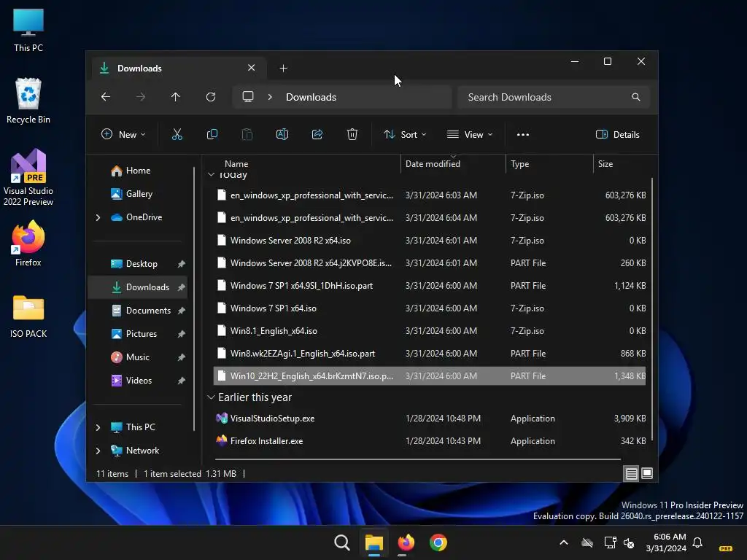The width and height of the screenshot is (747, 560).
Task: Open the View dropdown menu
Action: (470, 135)
